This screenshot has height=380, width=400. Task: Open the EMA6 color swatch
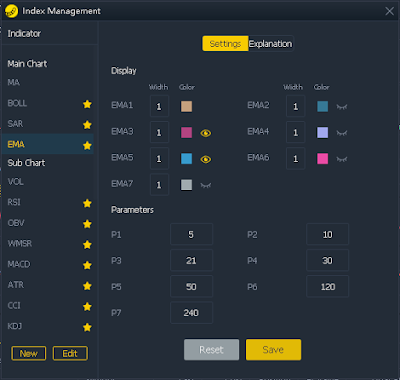(322, 159)
